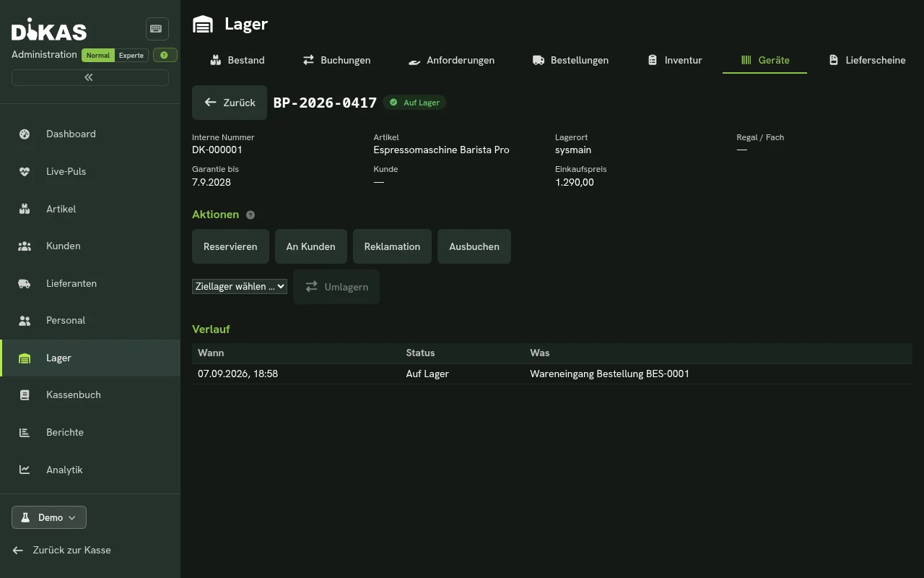This screenshot has height=578, width=924.
Task: Open the Demo environment dropdown
Action: 49,517
